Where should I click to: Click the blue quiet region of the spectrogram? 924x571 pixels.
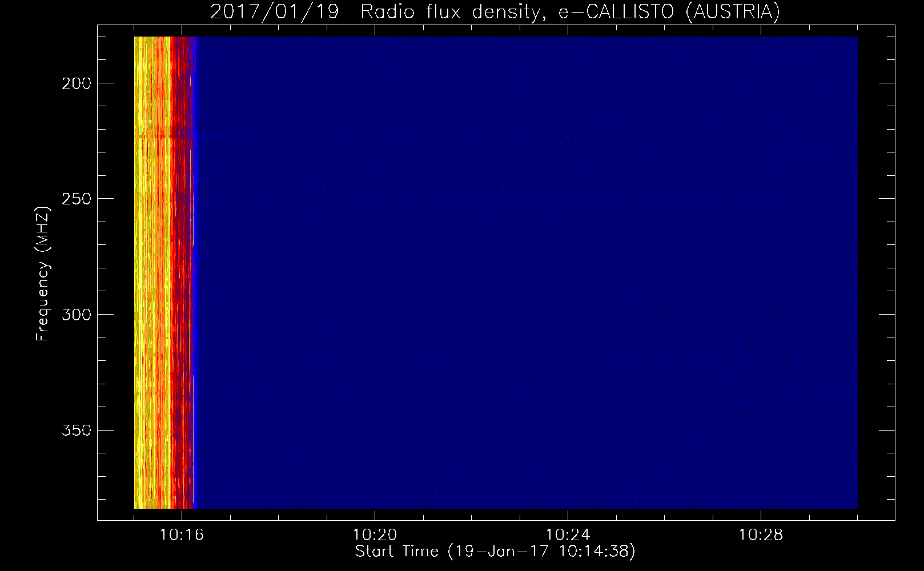point(527,272)
